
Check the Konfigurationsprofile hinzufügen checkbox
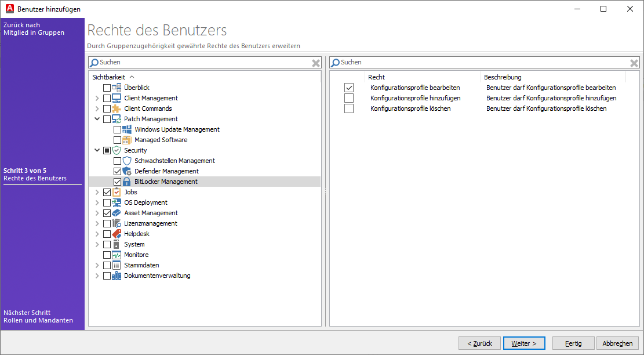pyautogui.click(x=349, y=98)
